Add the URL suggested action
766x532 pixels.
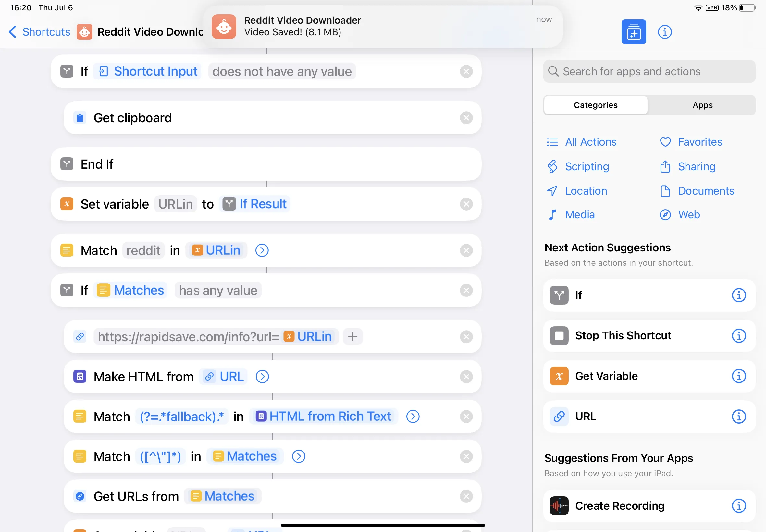coord(649,416)
